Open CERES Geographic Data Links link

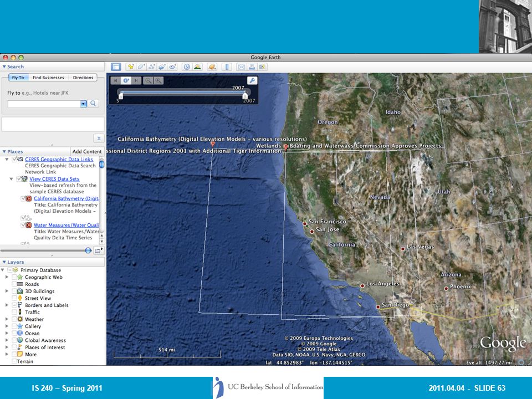[x=59, y=159]
